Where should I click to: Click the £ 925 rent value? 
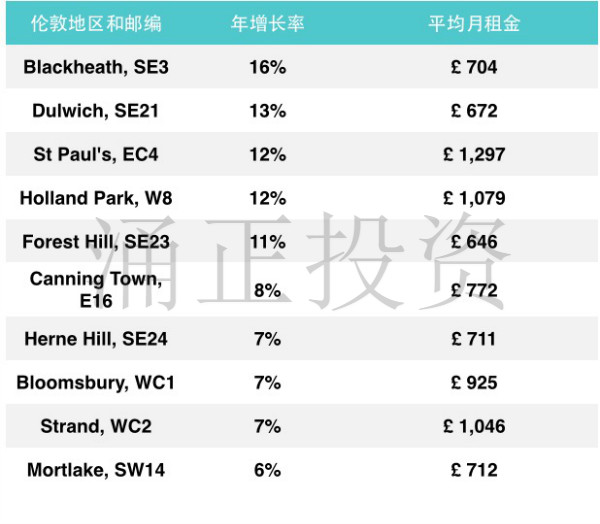click(x=474, y=382)
